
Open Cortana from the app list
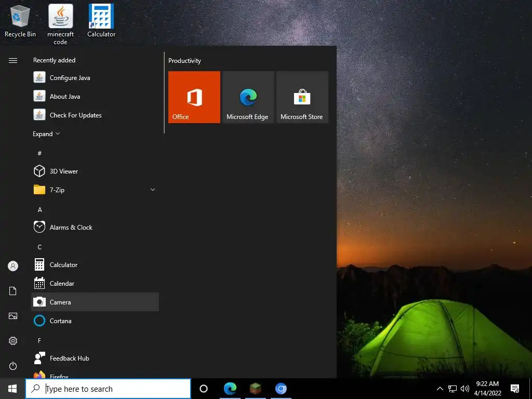click(95, 321)
